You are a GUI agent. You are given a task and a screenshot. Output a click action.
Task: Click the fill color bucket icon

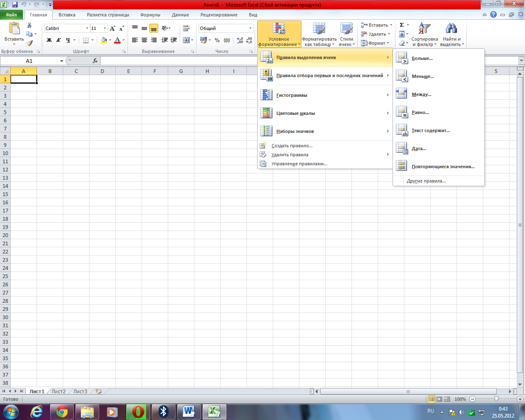104,40
